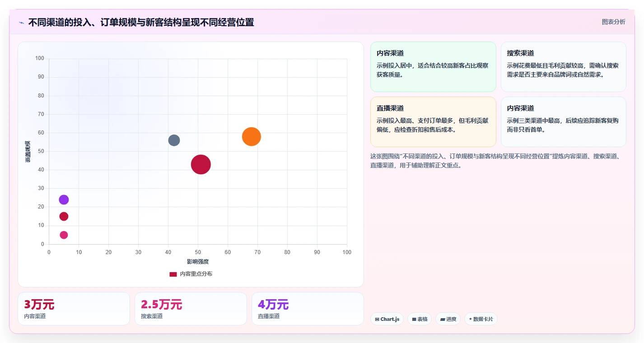Click the 4万元 直播渠道 stat card
This screenshot has width=644, height=343.
point(308,309)
